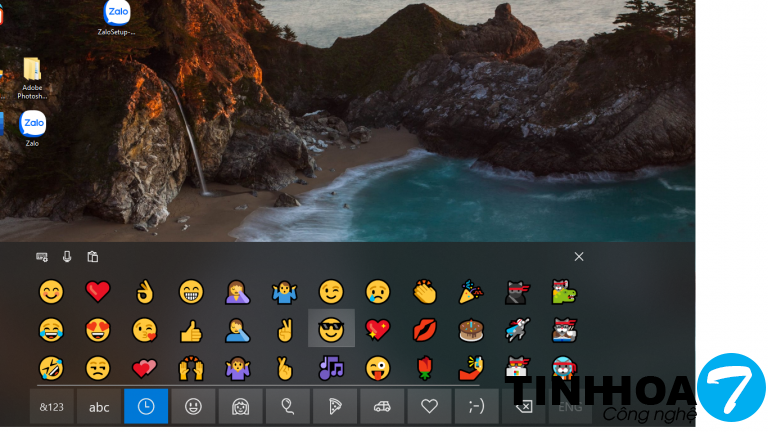Pick the birthday cake emoji

470,329
